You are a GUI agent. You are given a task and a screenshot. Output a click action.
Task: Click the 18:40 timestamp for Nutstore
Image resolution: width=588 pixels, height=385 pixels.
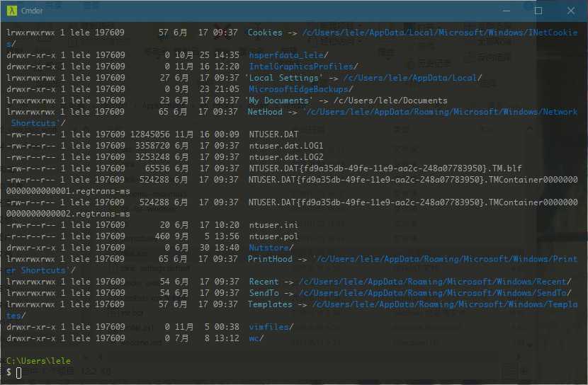click(227, 248)
